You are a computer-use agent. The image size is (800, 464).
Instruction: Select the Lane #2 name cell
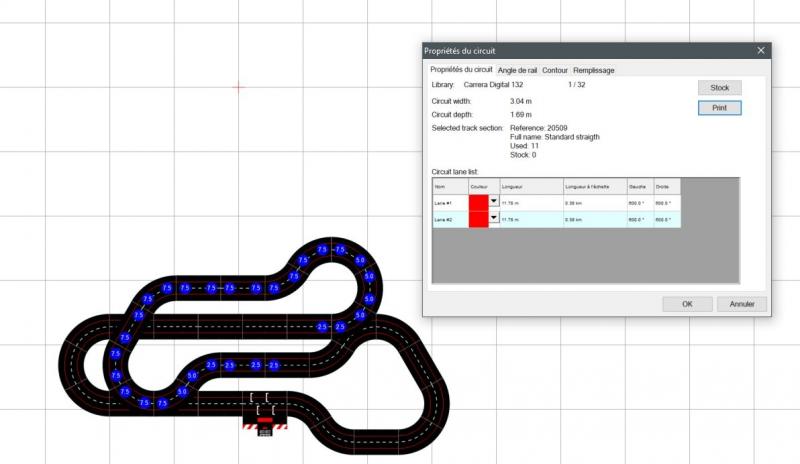coord(450,219)
